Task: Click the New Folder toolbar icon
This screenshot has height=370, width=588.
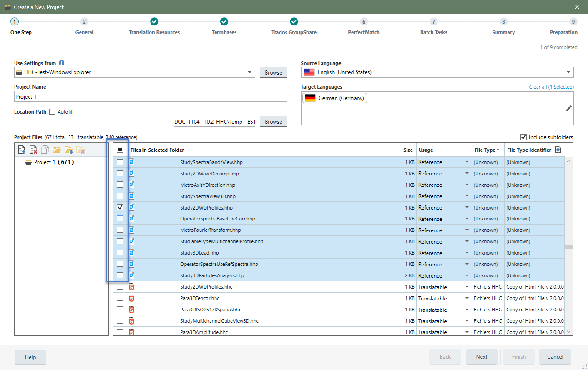Action: [57, 150]
